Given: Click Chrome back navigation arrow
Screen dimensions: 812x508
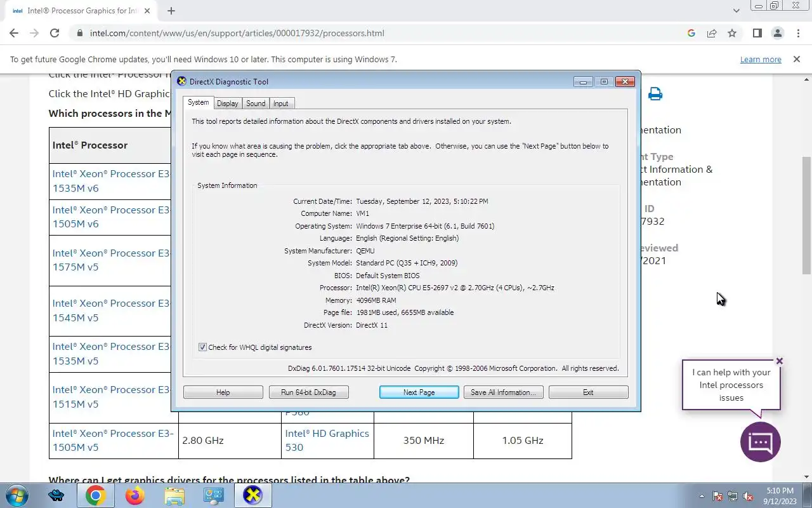Looking at the screenshot, I should click(14, 33).
